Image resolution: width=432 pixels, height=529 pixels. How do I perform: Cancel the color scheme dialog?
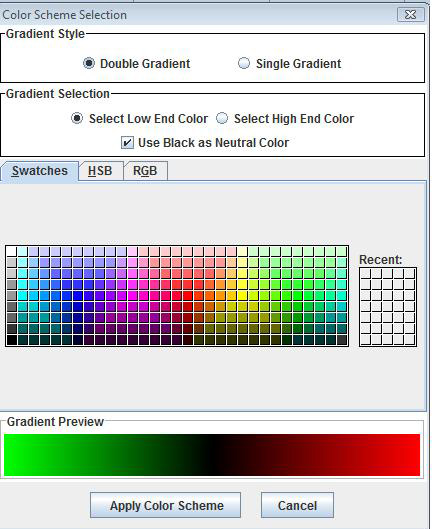click(x=297, y=505)
